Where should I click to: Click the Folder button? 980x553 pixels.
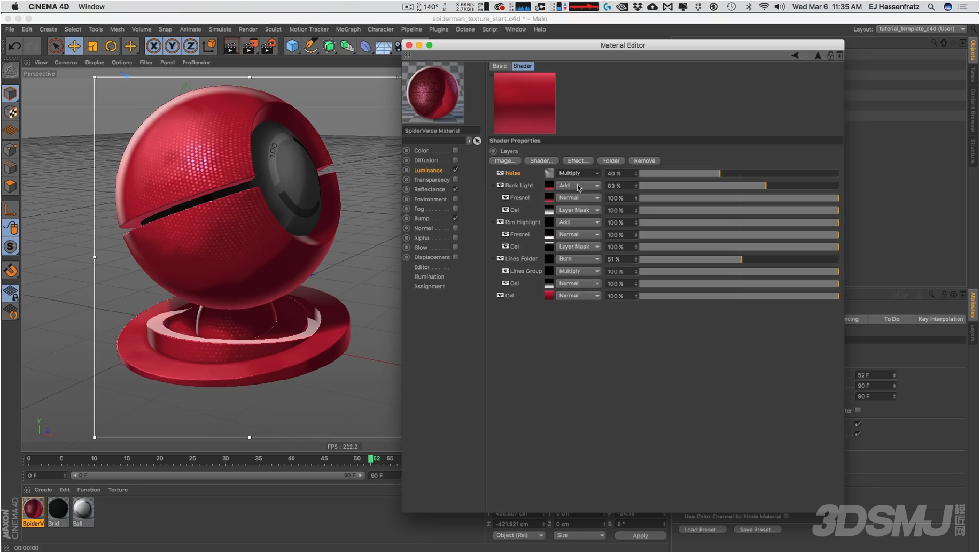click(611, 160)
